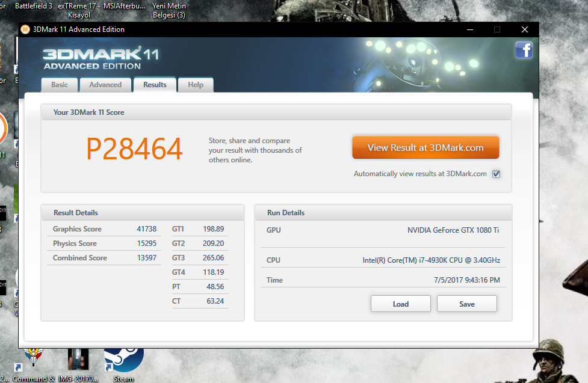Screen dimensions: 588x383
Task: Click the CT value 63.24
Action: pyautogui.click(x=215, y=301)
